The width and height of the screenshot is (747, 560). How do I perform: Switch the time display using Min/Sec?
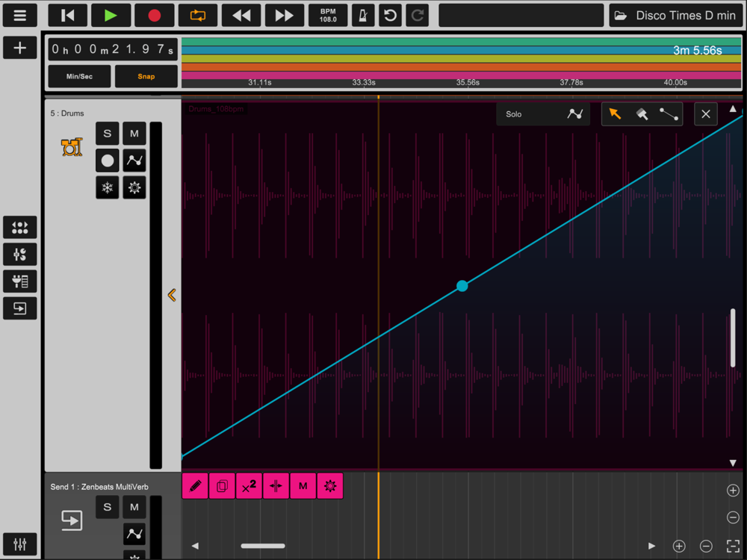point(80,76)
